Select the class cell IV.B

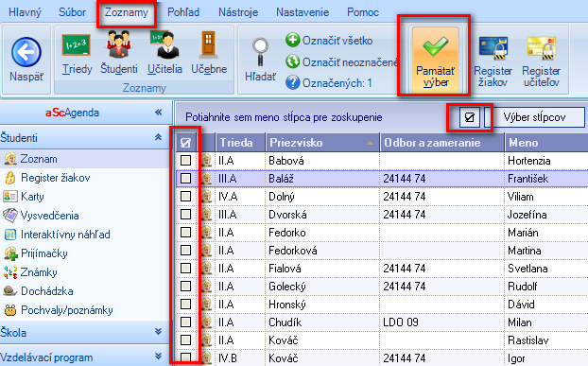240,358
